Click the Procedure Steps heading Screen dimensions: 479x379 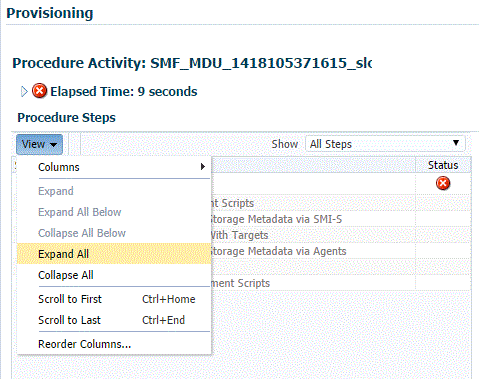(x=66, y=117)
